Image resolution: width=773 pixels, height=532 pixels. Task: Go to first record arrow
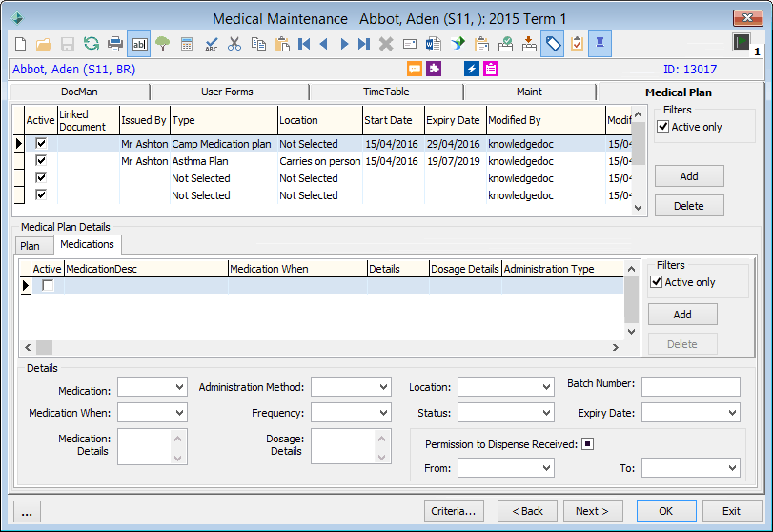[304, 44]
